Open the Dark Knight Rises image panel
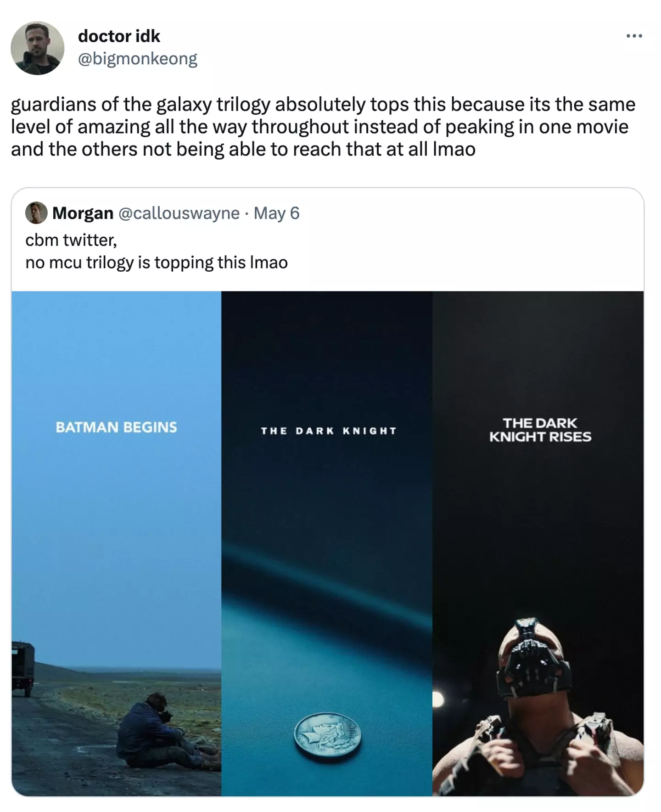This screenshot has height=812, width=661. tap(538, 528)
